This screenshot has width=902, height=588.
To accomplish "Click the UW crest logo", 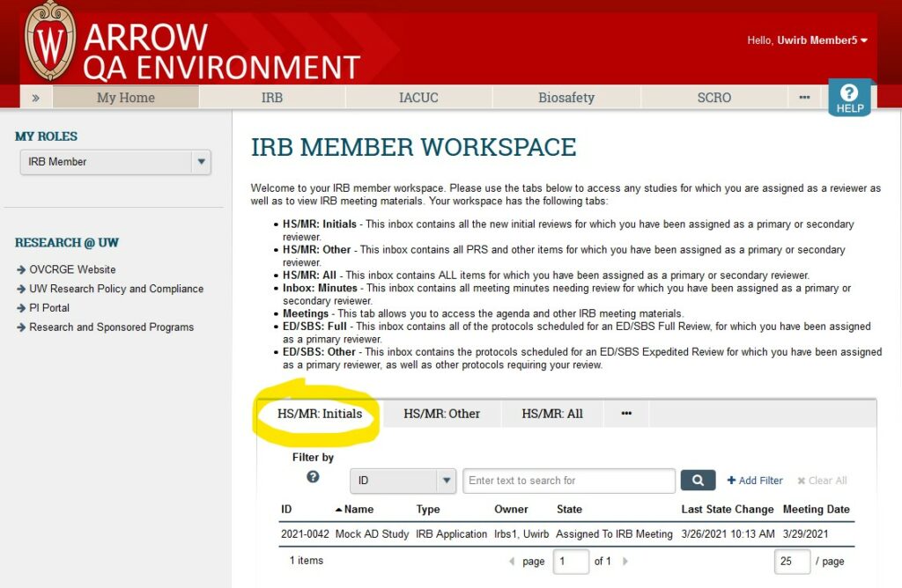I will [50, 41].
